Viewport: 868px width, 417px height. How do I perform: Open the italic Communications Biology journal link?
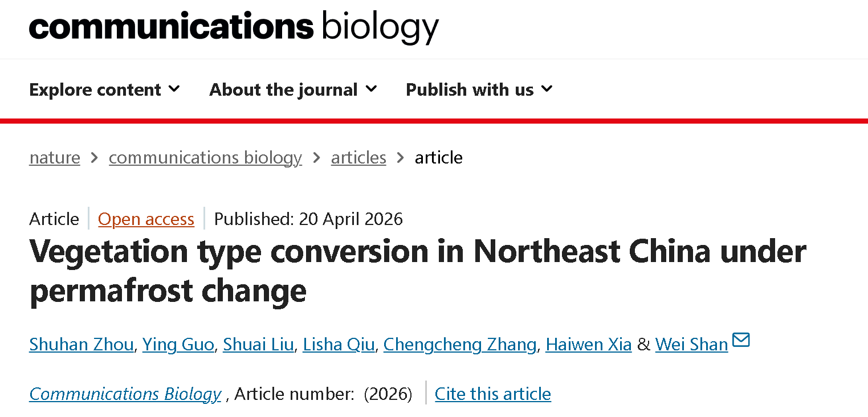click(x=125, y=394)
